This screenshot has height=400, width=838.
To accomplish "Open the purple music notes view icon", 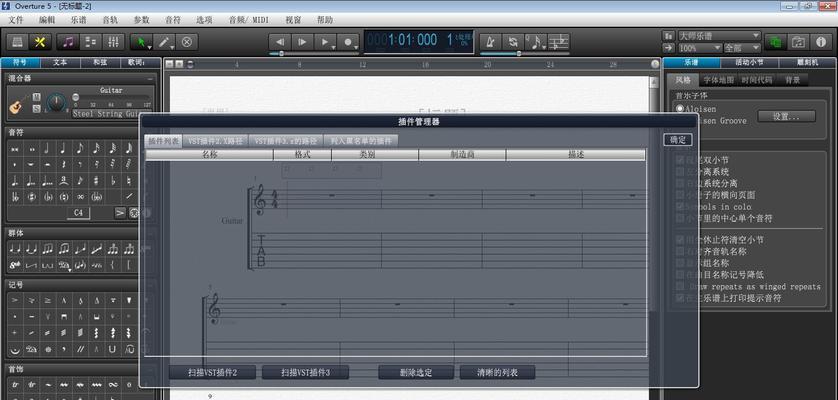I will [x=68, y=42].
